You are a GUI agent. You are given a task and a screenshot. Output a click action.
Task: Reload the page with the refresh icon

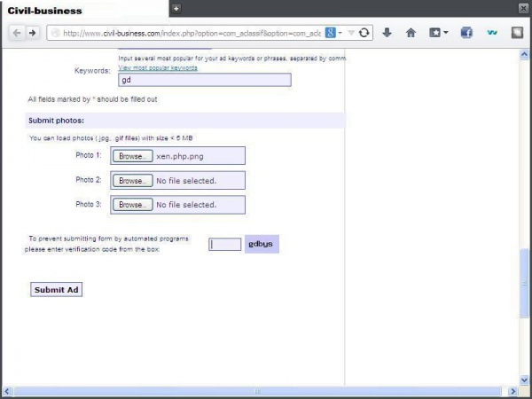(x=364, y=33)
